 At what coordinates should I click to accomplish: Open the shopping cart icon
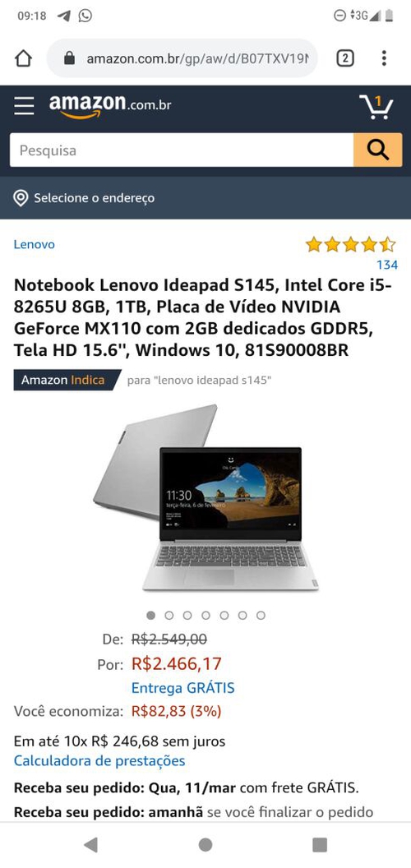pos(376,106)
